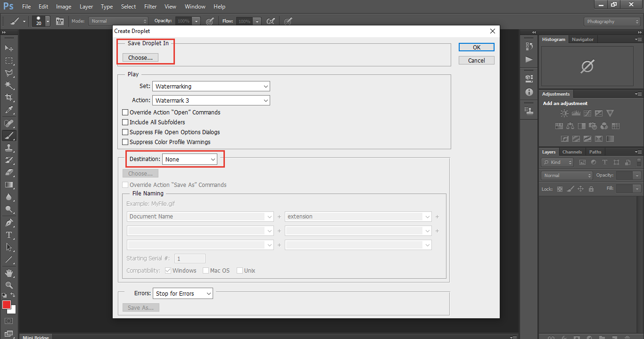Select the Path Selection tool

9,247
